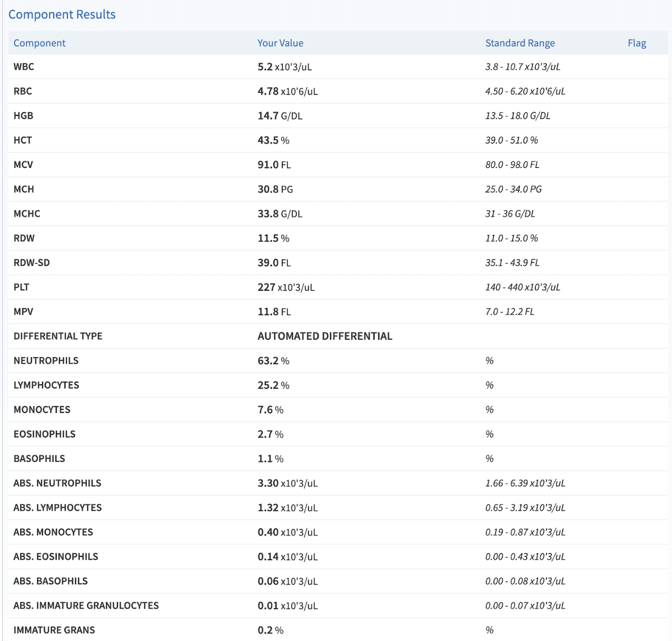Click the MPV range 7.0 - 12.2 FL
672x641 pixels.
[509, 311]
